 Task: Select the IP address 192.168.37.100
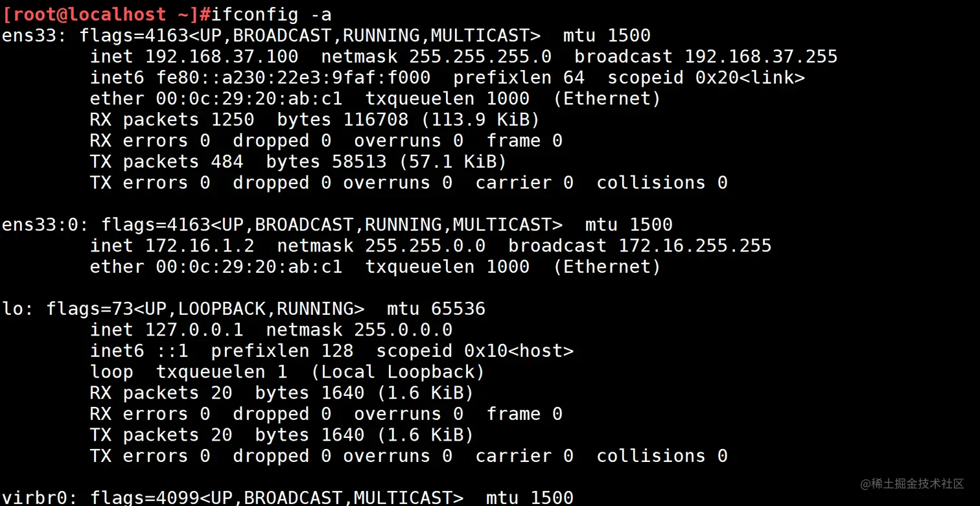pos(222,56)
